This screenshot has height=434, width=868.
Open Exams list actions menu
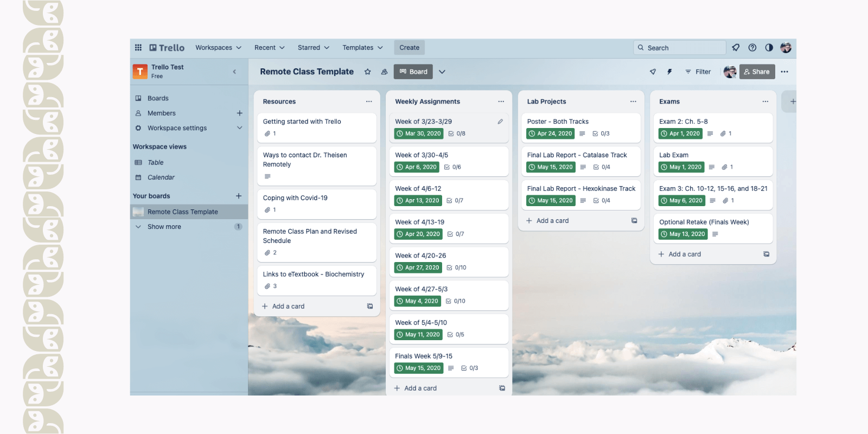[x=765, y=101]
